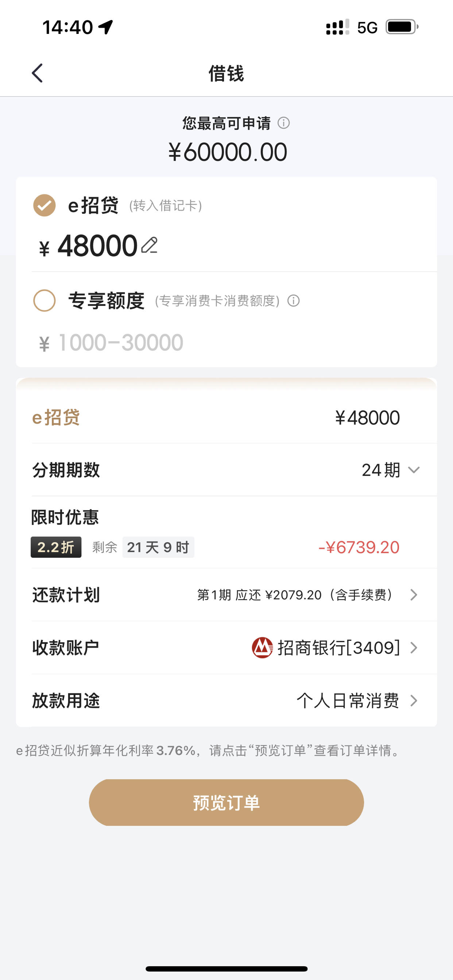Tap info icon next to 专享消费卡消费额度
The image size is (453, 980).
click(294, 300)
